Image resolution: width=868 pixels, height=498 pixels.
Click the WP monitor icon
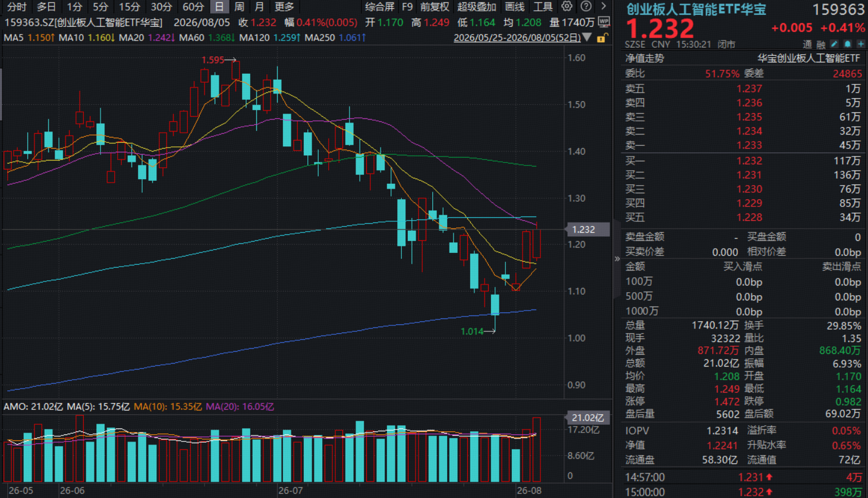(604, 22)
